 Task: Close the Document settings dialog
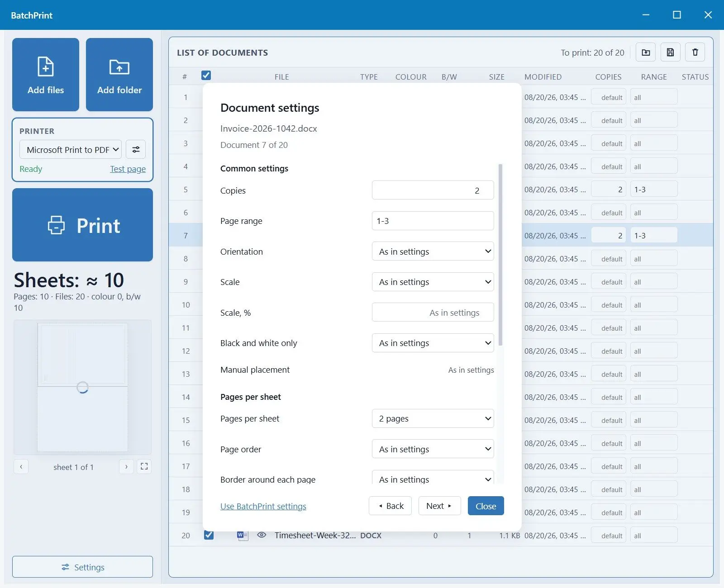point(486,506)
